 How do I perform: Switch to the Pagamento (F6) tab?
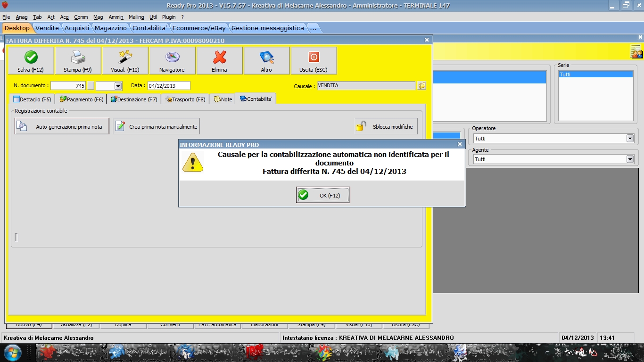[x=81, y=99]
